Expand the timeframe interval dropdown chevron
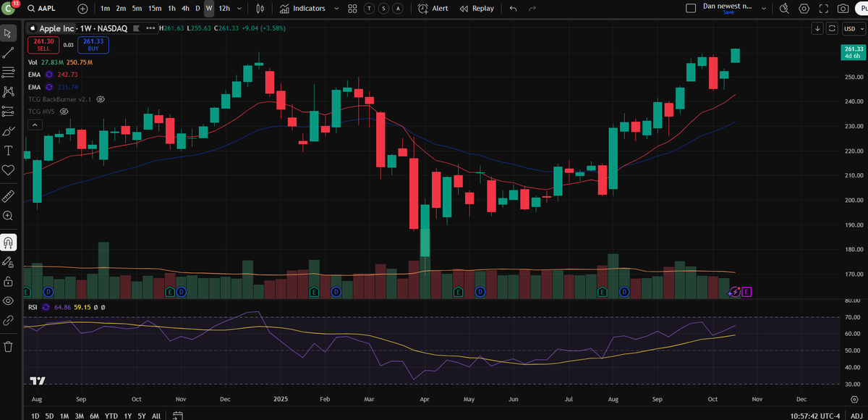 241,9
